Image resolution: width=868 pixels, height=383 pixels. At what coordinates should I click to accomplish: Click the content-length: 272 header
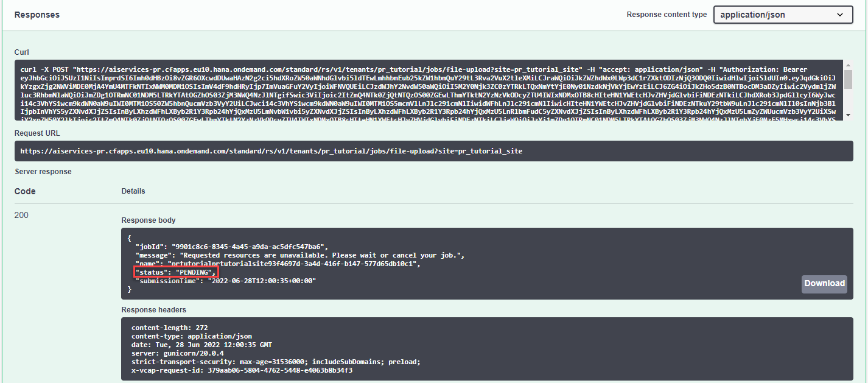[x=170, y=328]
